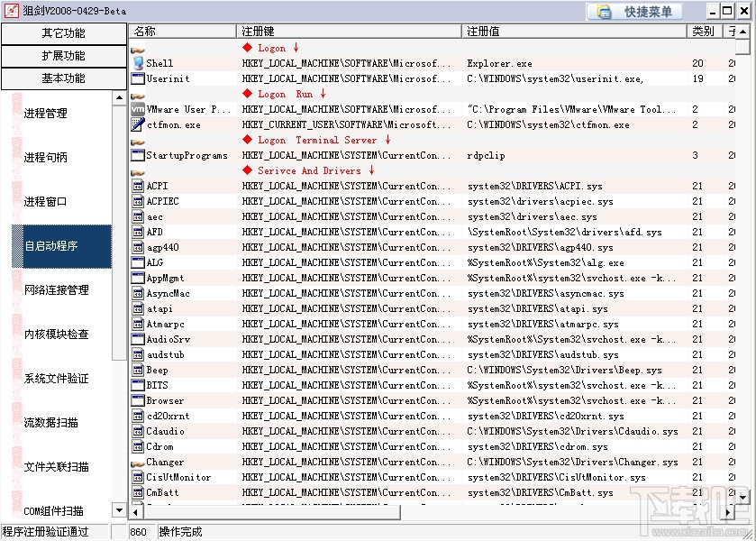Select 自启动程序 in the sidebar
The image size is (756, 541).
coord(61,246)
